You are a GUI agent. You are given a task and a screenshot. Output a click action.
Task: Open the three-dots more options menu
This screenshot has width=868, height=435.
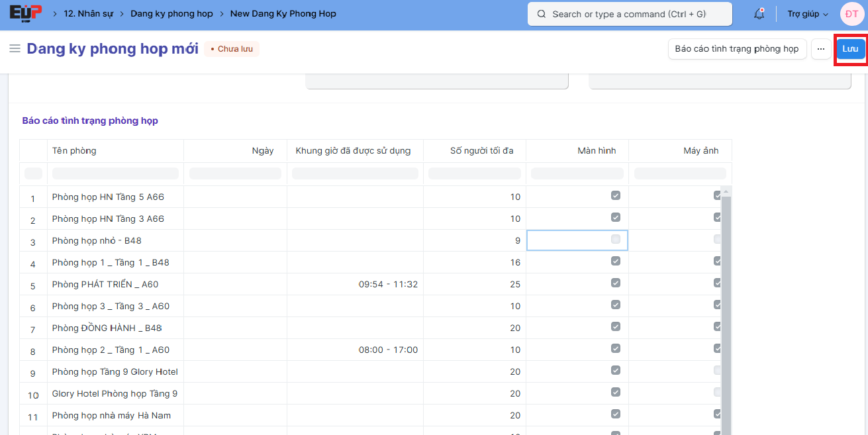pos(821,49)
